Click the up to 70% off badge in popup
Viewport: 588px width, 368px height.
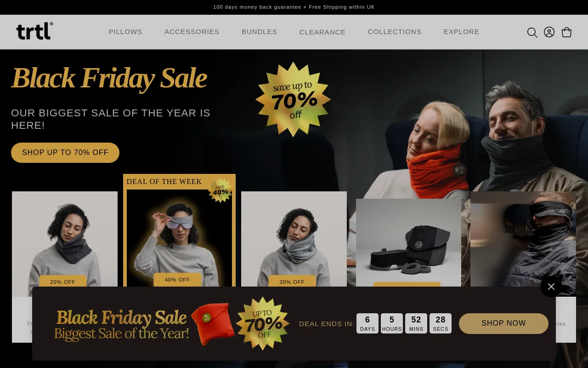tap(262, 323)
